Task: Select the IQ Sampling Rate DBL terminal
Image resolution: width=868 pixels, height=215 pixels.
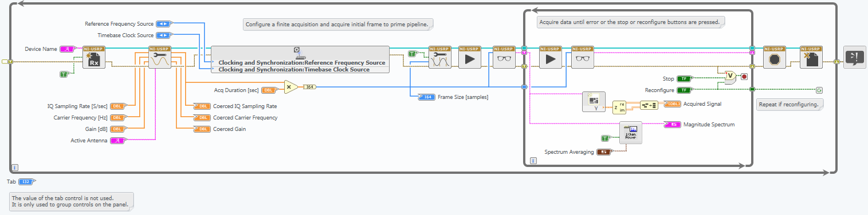Action: [x=117, y=106]
